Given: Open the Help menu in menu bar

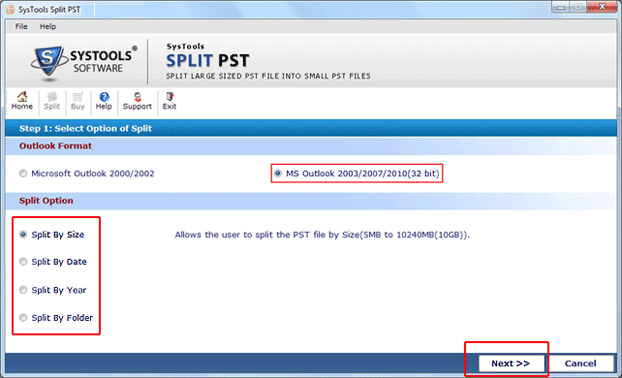Looking at the screenshot, I should point(48,27).
